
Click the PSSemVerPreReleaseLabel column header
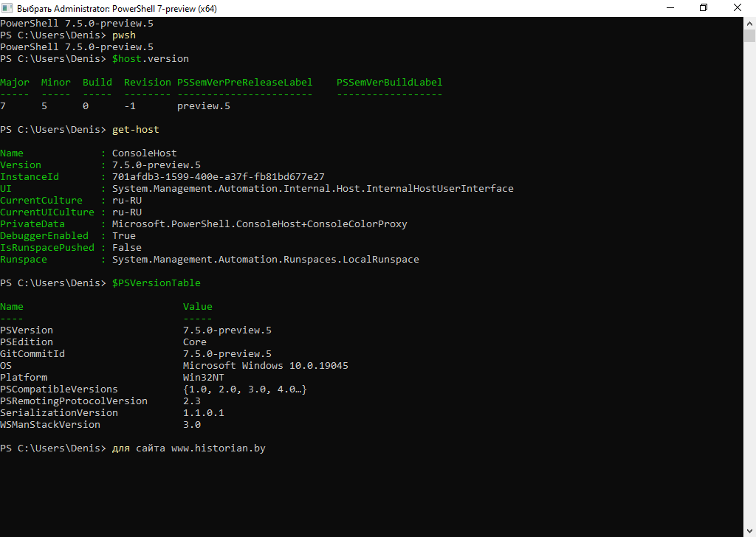(244, 83)
